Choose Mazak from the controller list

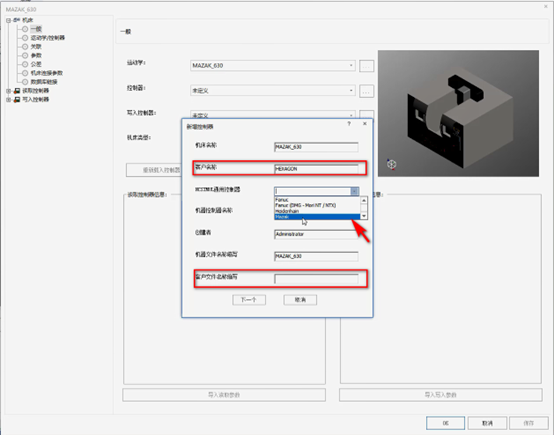click(x=317, y=217)
